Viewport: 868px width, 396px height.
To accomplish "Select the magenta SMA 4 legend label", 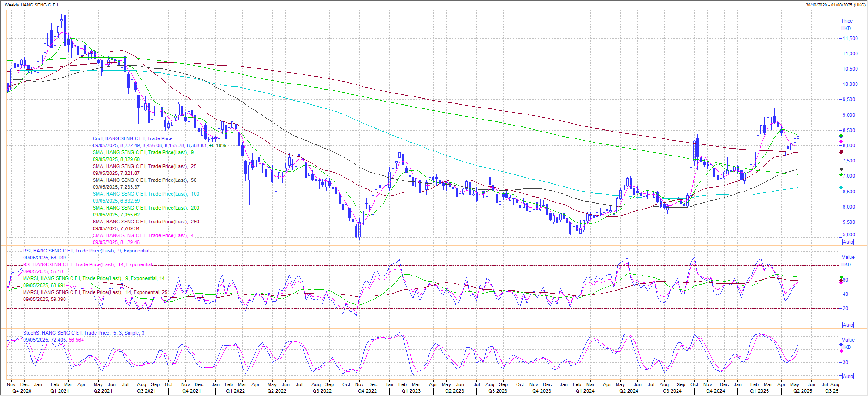I will pos(143,235).
